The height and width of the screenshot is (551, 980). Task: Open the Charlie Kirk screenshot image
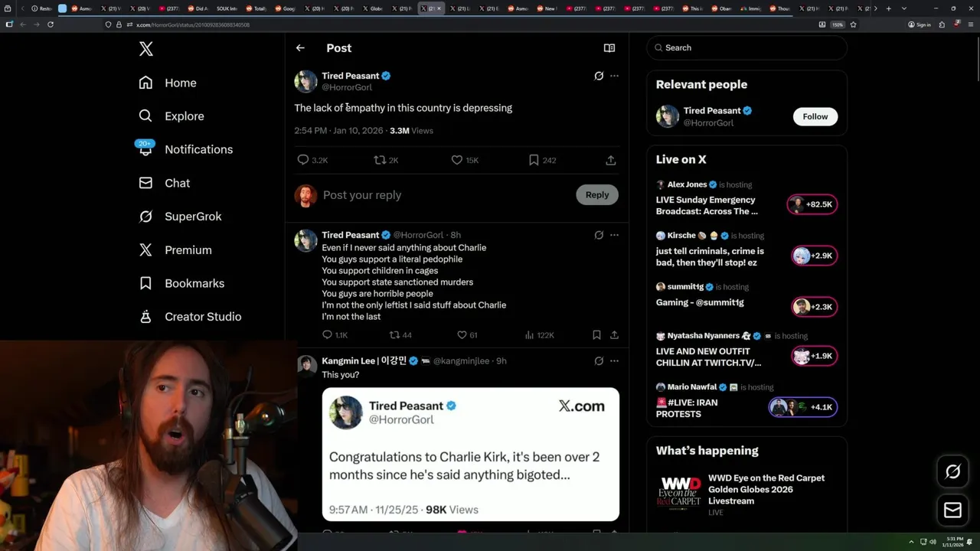tap(470, 455)
